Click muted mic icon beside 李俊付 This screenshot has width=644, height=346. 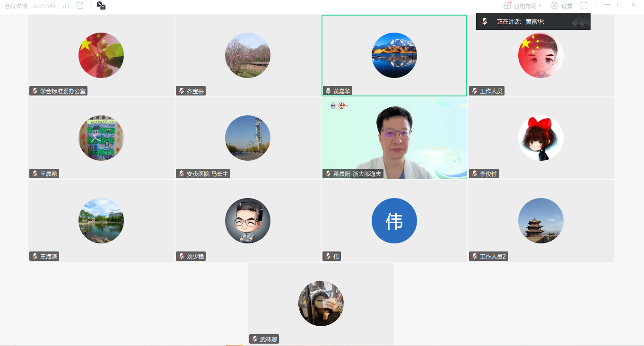(x=475, y=174)
